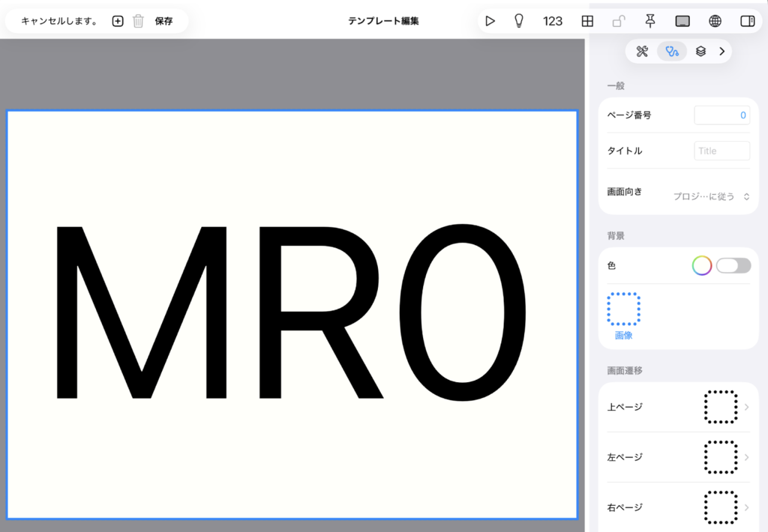Click the pushpin icon

(650, 21)
